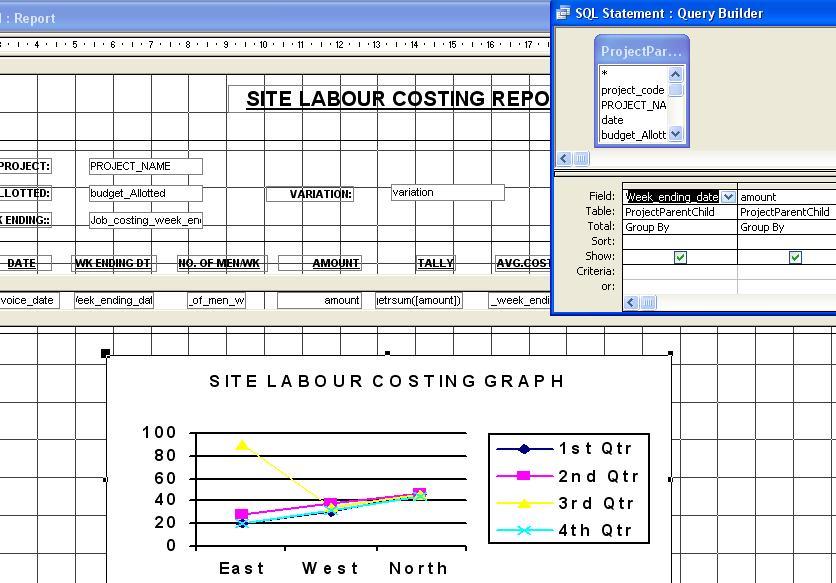Click the SITE LABOUR COSTING GRAPH chart title
This screenshot has width=836, height=583.
pyautogui.click(x=386, y=381)
